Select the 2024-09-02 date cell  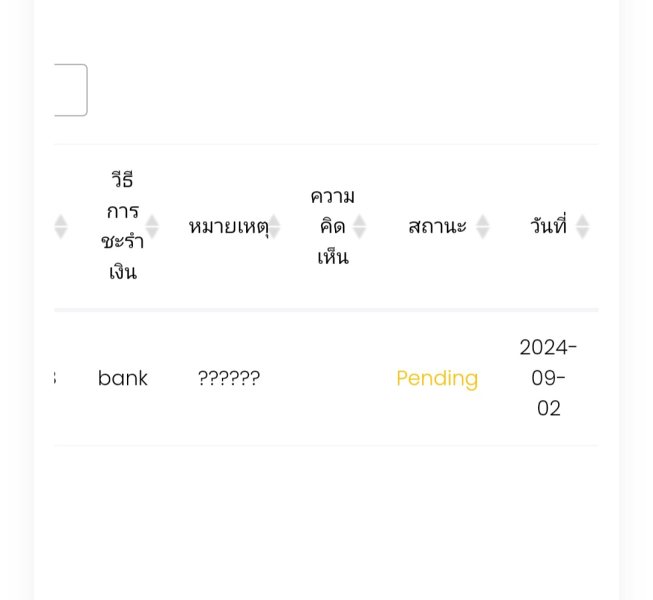pyautogui.click(x=548, y=378)
